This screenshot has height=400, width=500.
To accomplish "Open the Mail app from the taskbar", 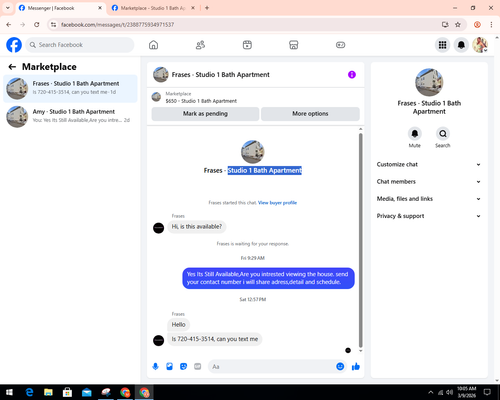I will point(87,392).
